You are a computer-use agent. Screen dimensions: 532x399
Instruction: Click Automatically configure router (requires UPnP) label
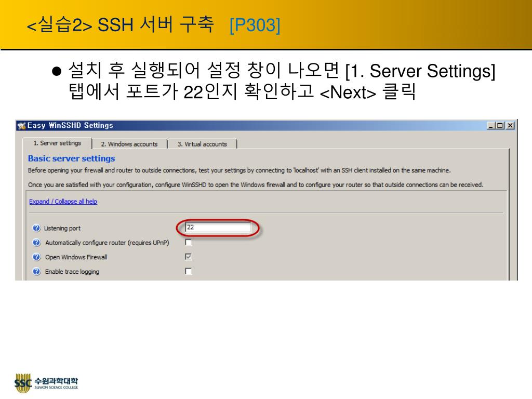click(107, 243)
